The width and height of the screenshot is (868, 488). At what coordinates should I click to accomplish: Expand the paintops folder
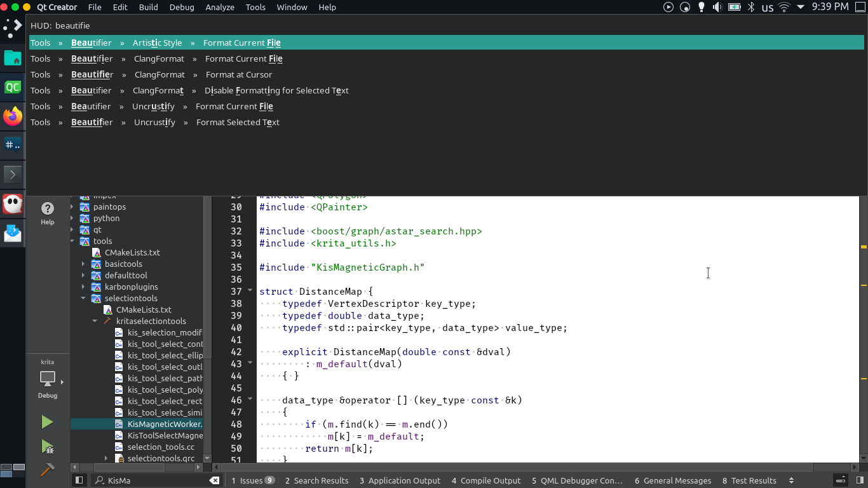click(72, 207)
